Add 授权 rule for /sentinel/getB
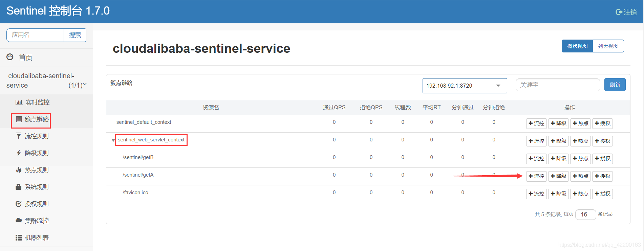This screenshot has height=251, width=644. point(602,159)
